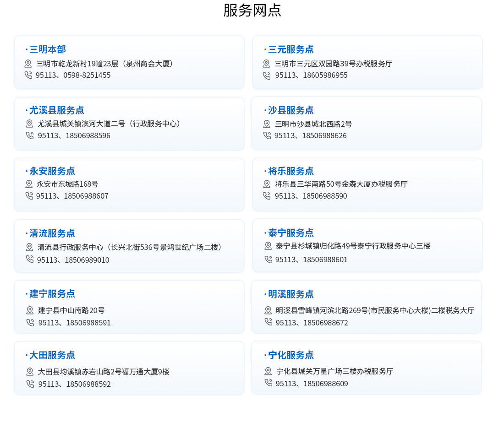This screenshot has height=422, width=504.
Task: Click address 建宁县中山南路20号
Action: point(71,311)
